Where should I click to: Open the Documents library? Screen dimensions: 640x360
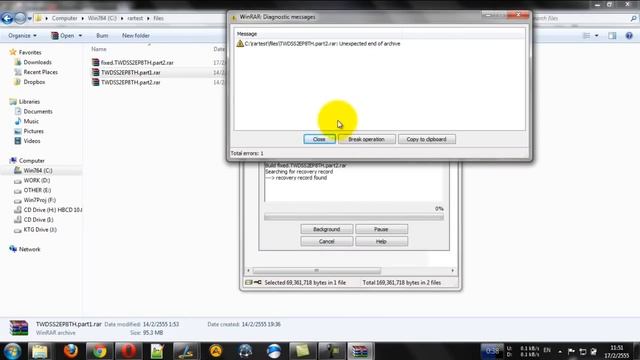(x=38, y=111)
